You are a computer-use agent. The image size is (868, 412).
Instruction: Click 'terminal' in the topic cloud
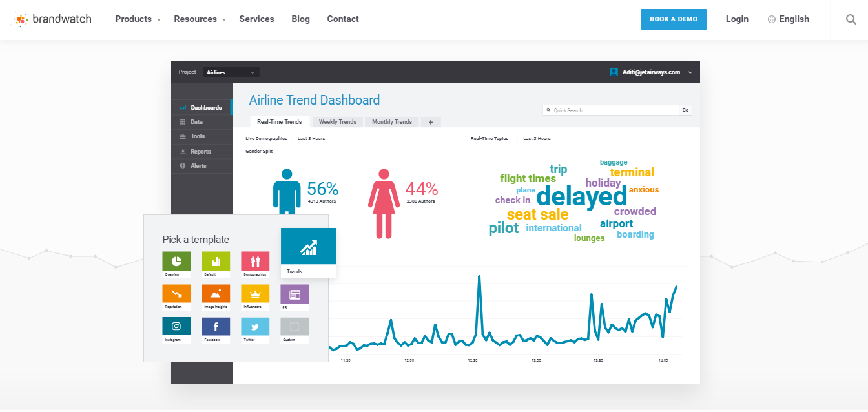(x=632, y=172)
